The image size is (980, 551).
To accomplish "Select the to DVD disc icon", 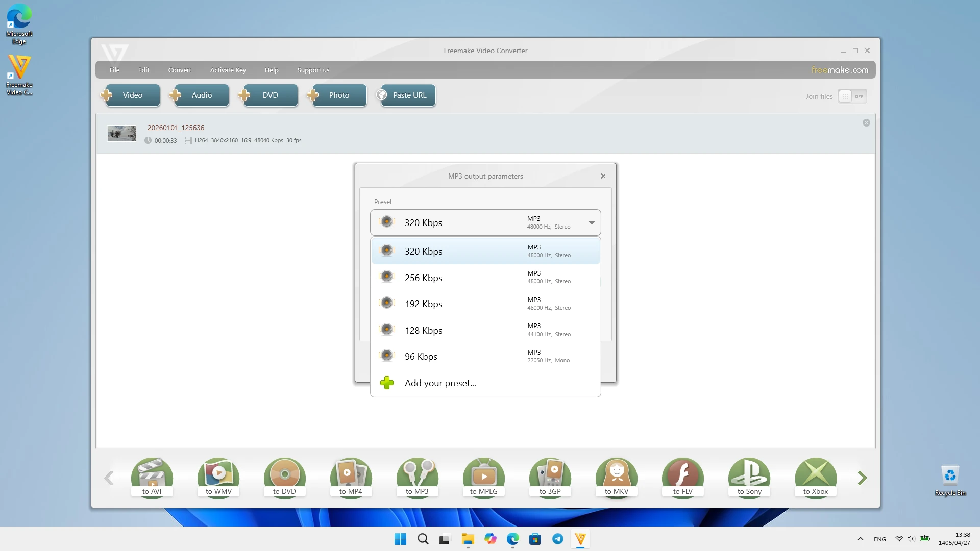I will tap(285, 478).
